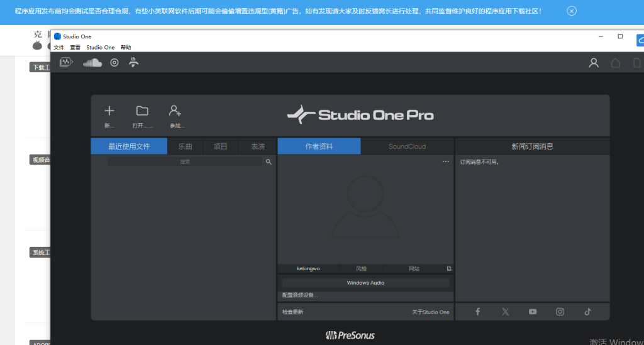644x345 pixels.
Task: Focus the 搜索 search field
Action: (x=185, y=162)
